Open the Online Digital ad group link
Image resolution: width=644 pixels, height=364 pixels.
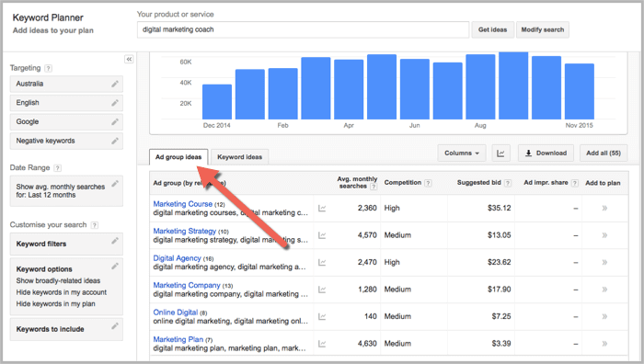[176, 313]
